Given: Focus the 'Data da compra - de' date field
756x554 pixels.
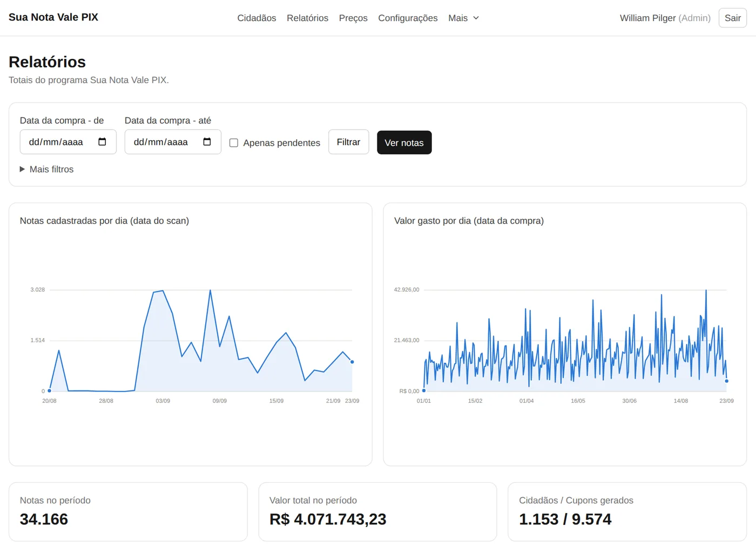Looking at the screenshot, I should tap(68, 142).
